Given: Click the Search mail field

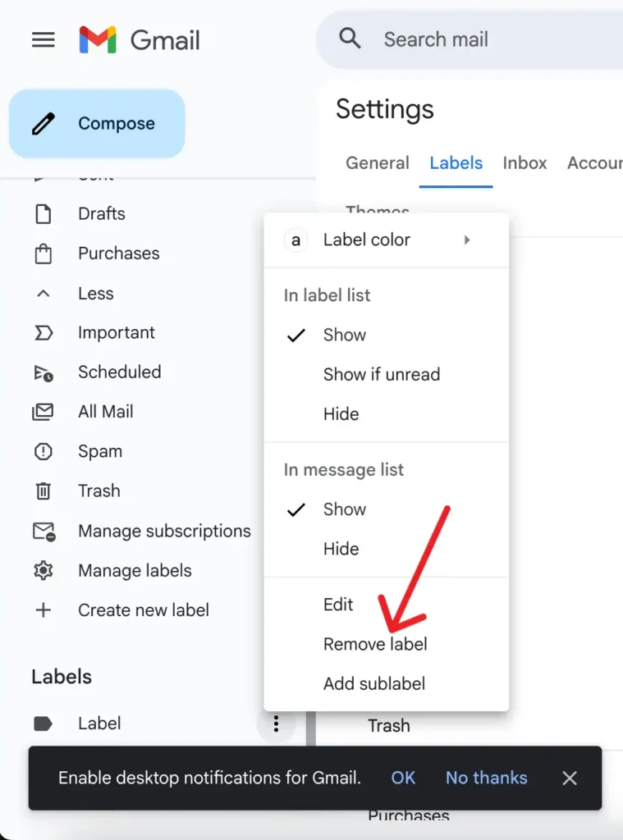Looking at the screenshot, I should click(476, 39).
